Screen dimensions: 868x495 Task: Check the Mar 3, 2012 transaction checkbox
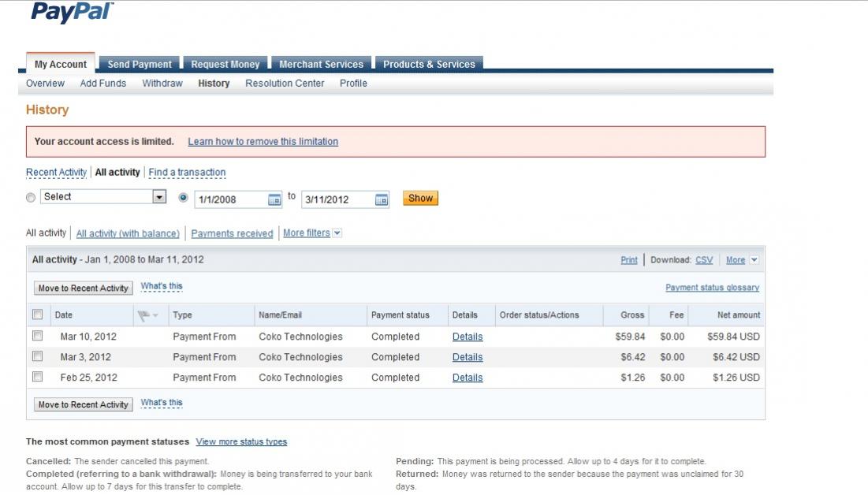(x=38, y=356)
